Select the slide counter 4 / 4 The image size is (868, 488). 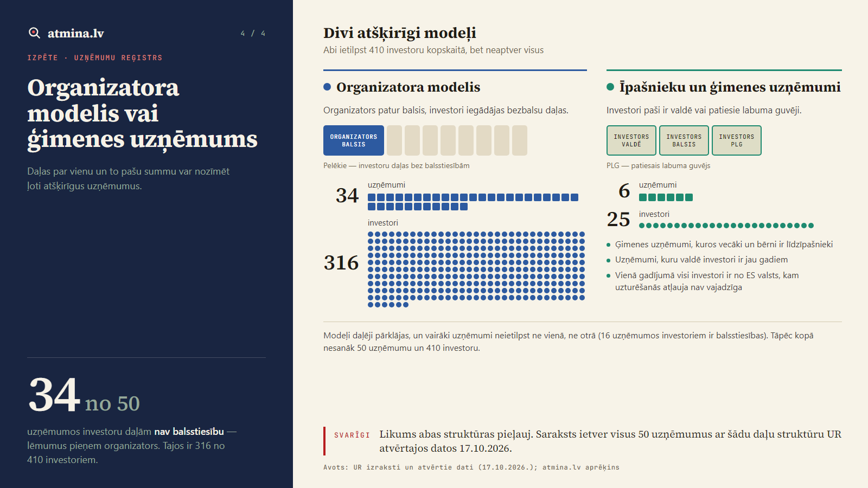coord(253,34)
